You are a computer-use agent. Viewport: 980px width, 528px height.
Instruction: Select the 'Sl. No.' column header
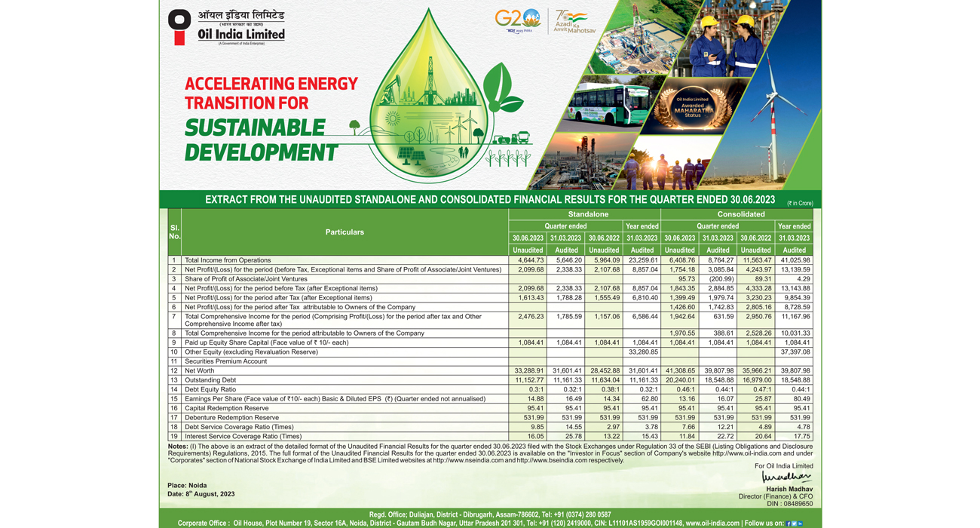[175, 232]
